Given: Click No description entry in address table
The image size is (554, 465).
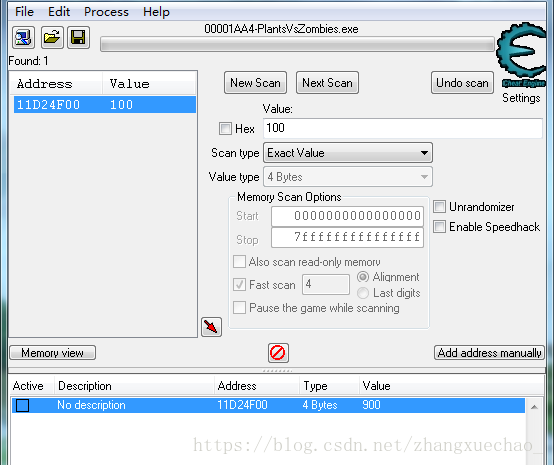Looking at the screenshot, I should [x=91, y=405].
